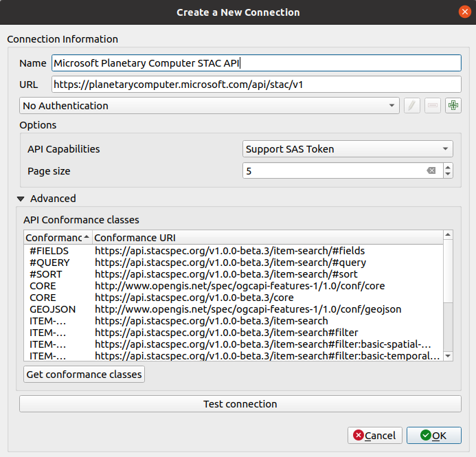Confirm with the OK button

(x=434, y=436)
